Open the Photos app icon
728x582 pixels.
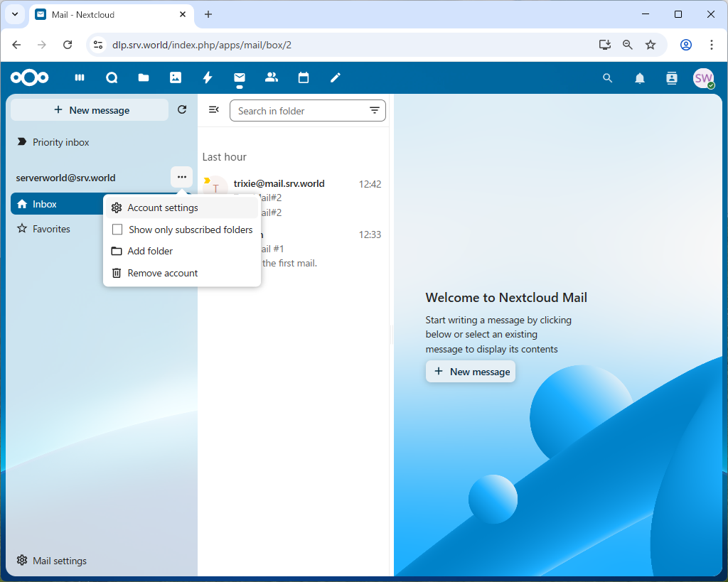[176, 77]
